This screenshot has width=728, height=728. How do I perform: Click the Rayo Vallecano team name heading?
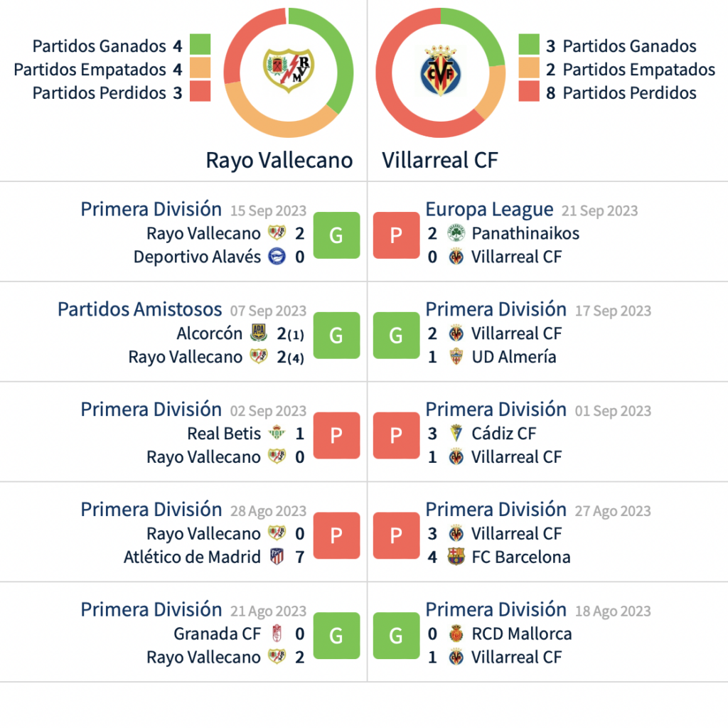coord(279,160)
